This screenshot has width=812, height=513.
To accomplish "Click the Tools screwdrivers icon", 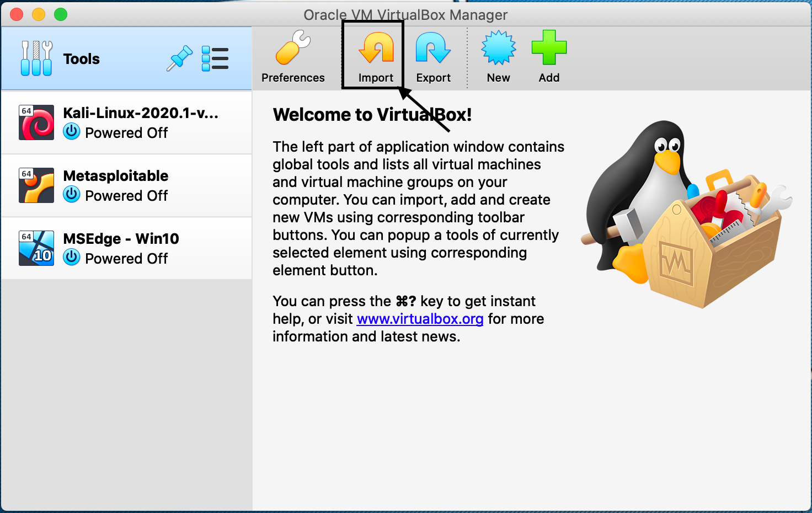I will pyautogui.click(x=36, y=58).
